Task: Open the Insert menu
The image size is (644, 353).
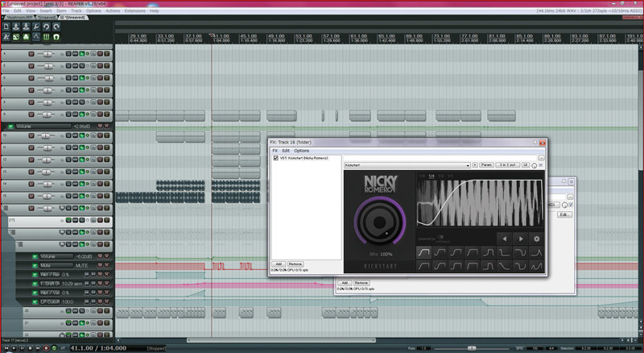Action: 46,10
